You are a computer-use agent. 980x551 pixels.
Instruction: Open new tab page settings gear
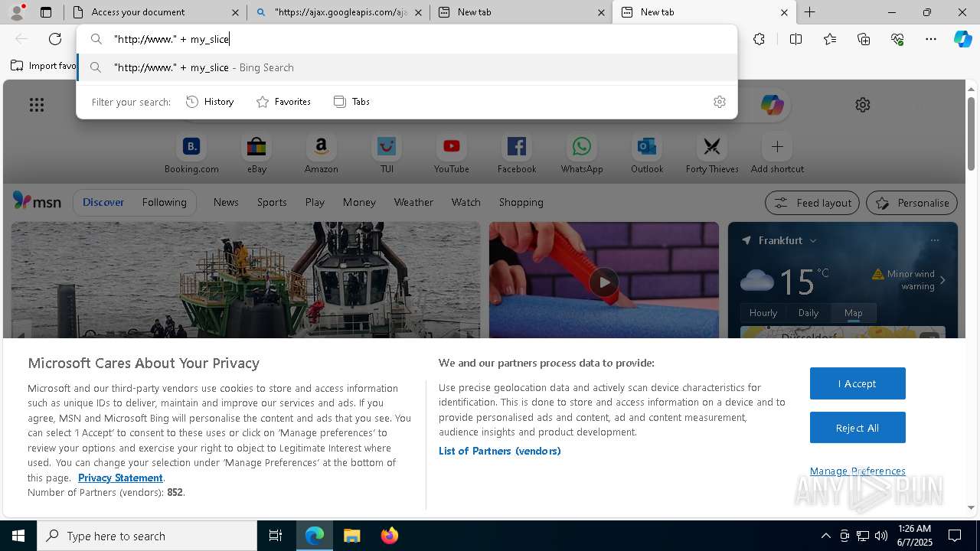pyautogui.click(x=863, y=105)
